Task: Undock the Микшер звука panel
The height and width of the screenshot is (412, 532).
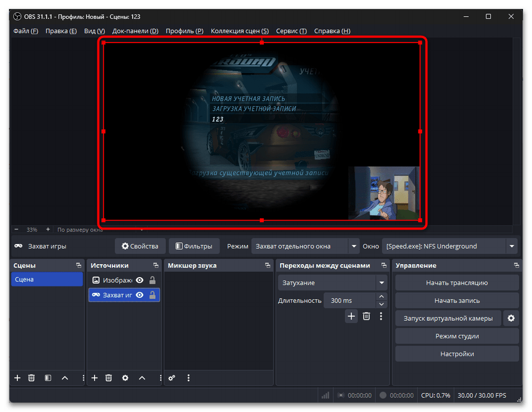Action: pos(268,265)
